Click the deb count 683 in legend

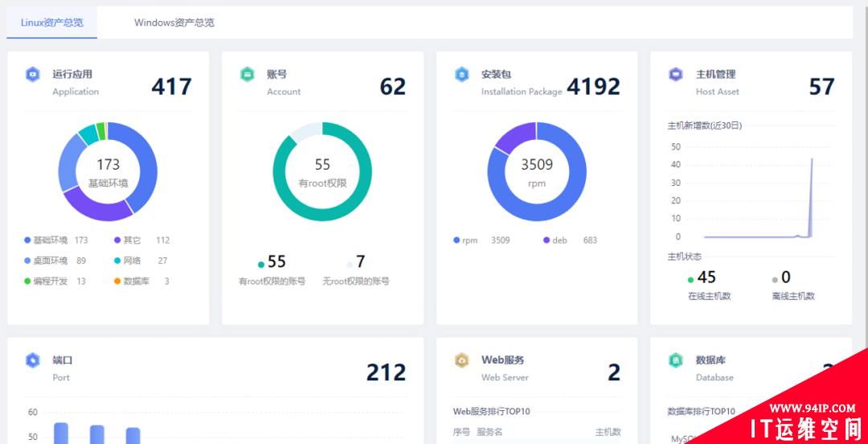coord(590,240)
